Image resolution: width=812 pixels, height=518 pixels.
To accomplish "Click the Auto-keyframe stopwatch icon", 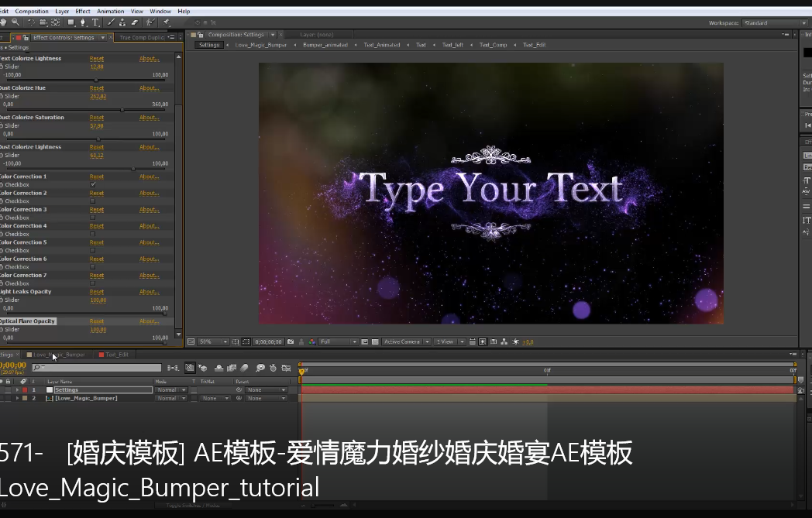I will coord(273,368).
